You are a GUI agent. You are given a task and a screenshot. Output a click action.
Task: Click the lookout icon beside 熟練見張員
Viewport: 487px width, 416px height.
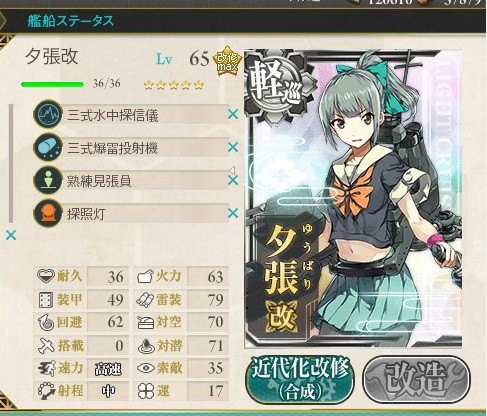coord(48,180)
